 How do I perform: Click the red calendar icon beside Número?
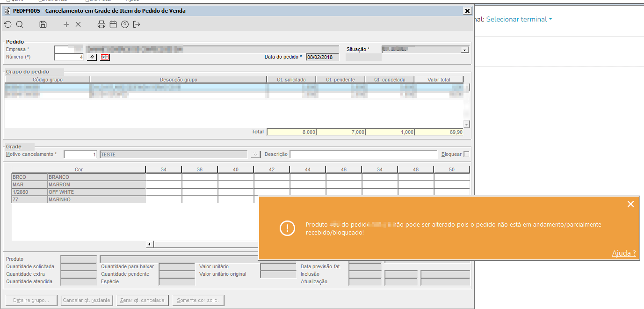(105, 57)
